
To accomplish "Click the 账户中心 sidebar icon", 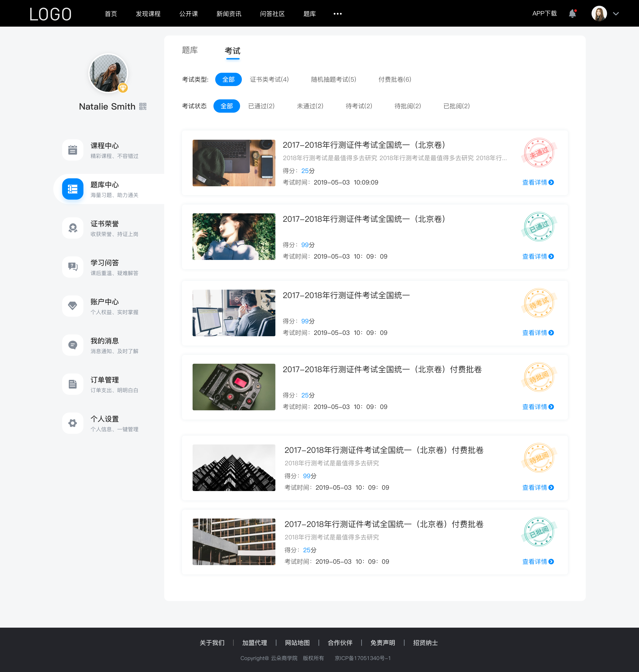I will click(72, 305).
